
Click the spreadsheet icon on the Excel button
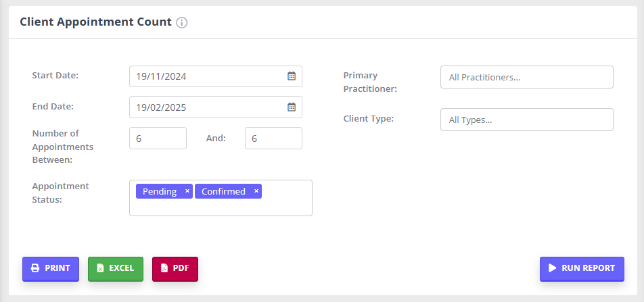(x=100, y=268)
